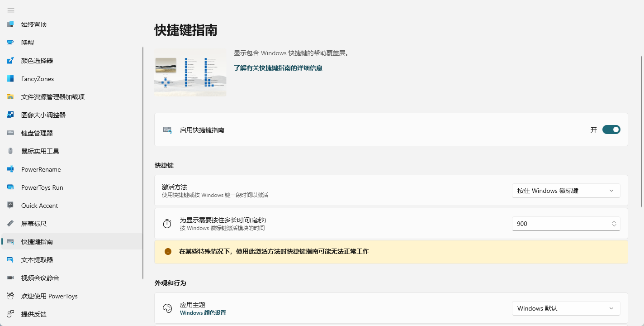Click the 屏幕标尺 ruler icon
This screenshot has height=326, width=644.
(x=11, y=224)
